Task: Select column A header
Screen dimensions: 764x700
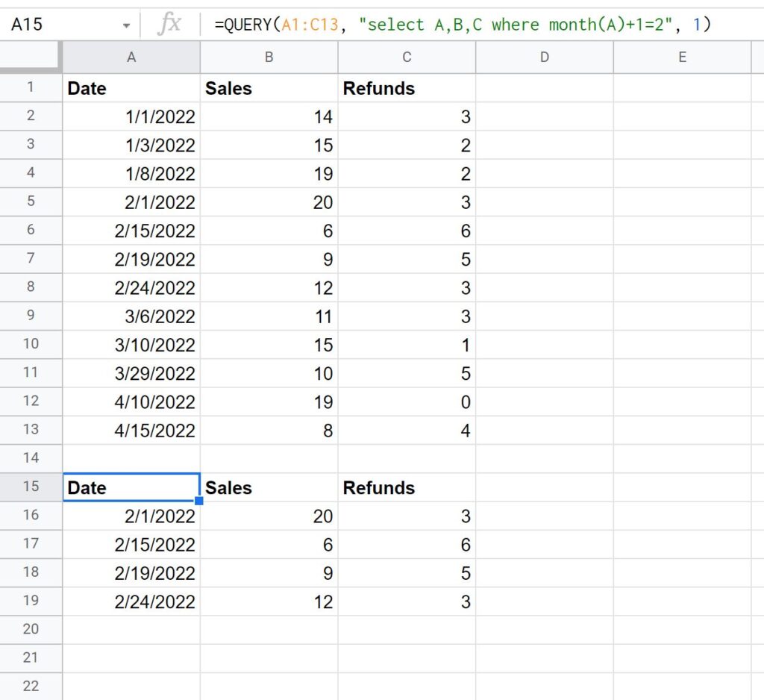Action: coord(131,57)
